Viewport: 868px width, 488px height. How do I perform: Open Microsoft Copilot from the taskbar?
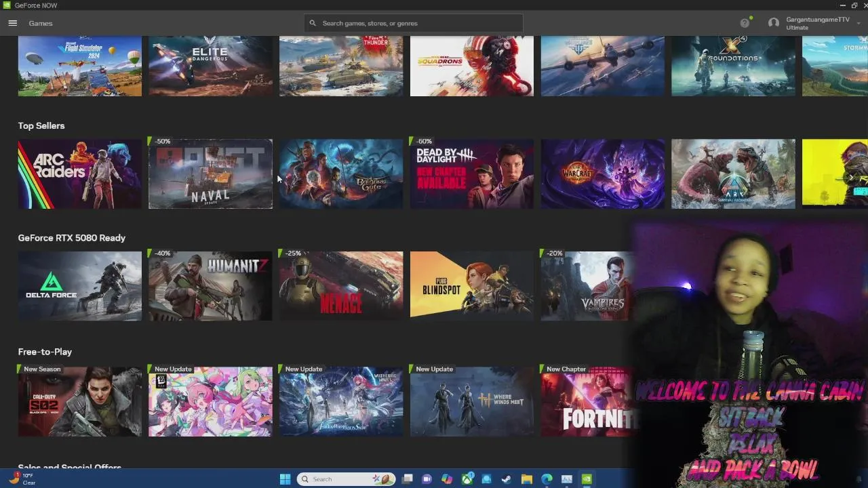click(447, 479)
